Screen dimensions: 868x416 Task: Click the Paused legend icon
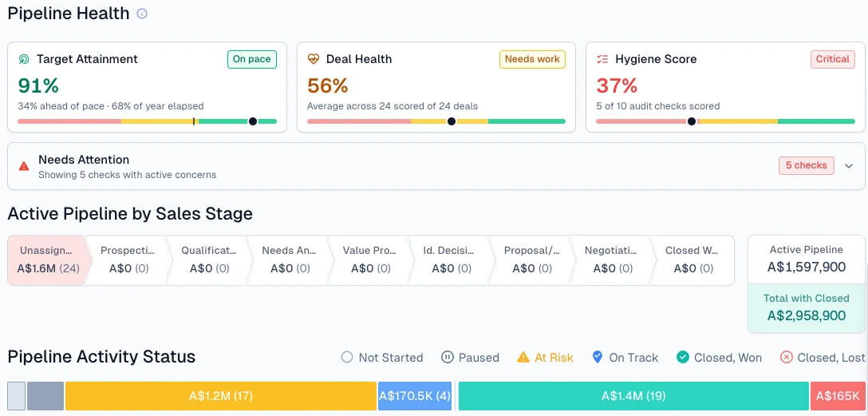tap(448, 357)
